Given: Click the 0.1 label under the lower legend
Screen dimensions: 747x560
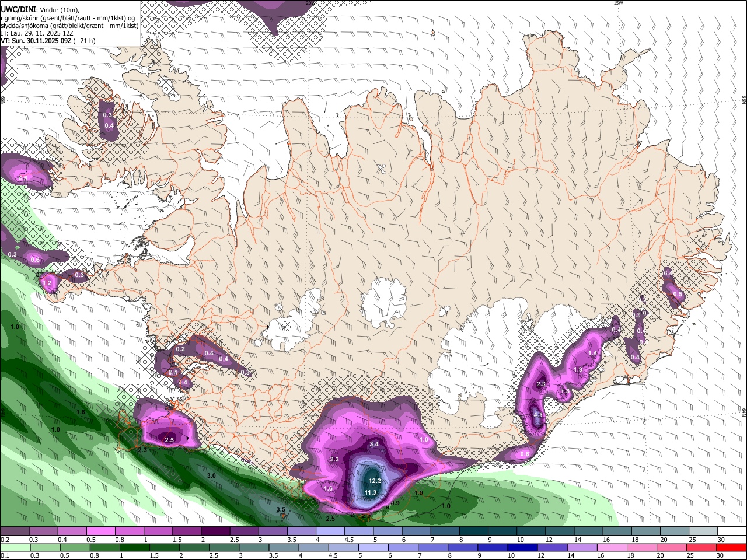Looking at the screenshot, I should [x=5, y=555].
